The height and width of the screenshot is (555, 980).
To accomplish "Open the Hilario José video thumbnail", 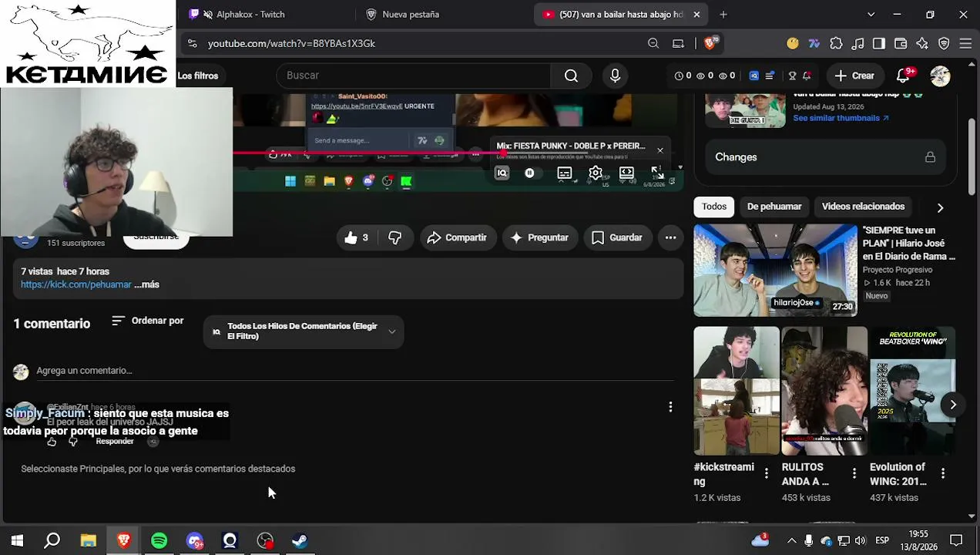I will coord(775,271).
